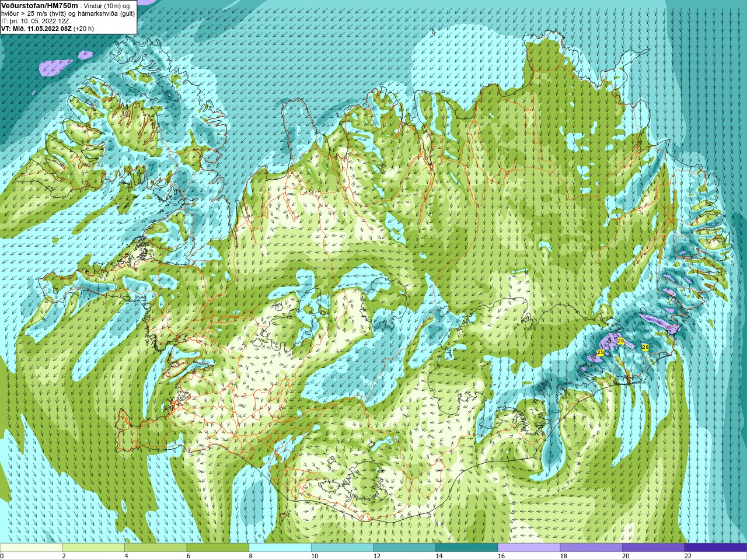Screen dimensions: 747x560
Task: Click the legend scale label 14
Action: pos(439,556)
